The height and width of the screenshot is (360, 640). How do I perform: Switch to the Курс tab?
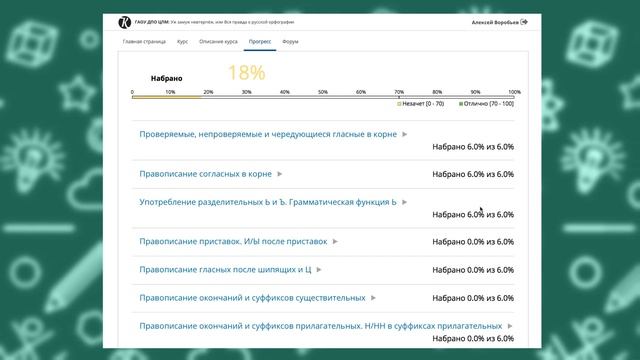(182, 42)
